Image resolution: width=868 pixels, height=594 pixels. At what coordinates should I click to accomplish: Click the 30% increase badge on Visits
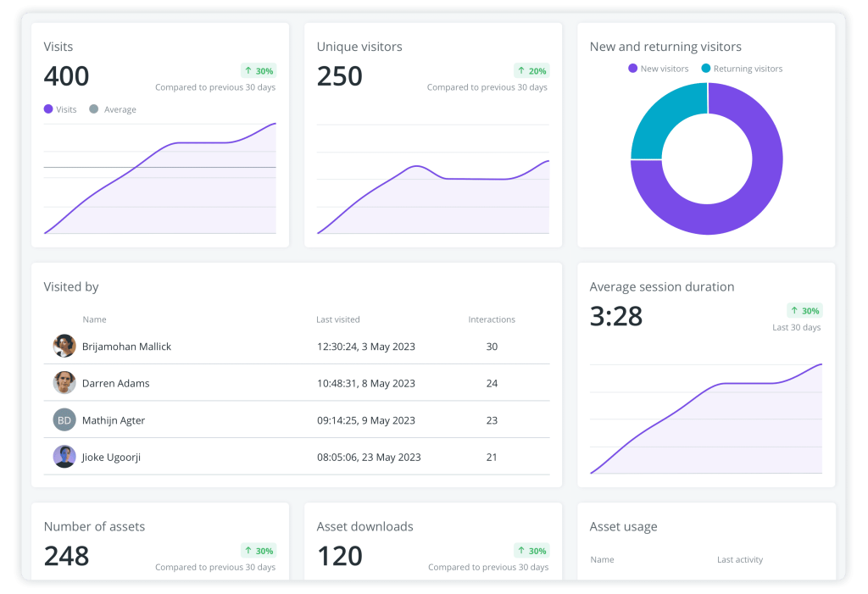pos(259,71)
